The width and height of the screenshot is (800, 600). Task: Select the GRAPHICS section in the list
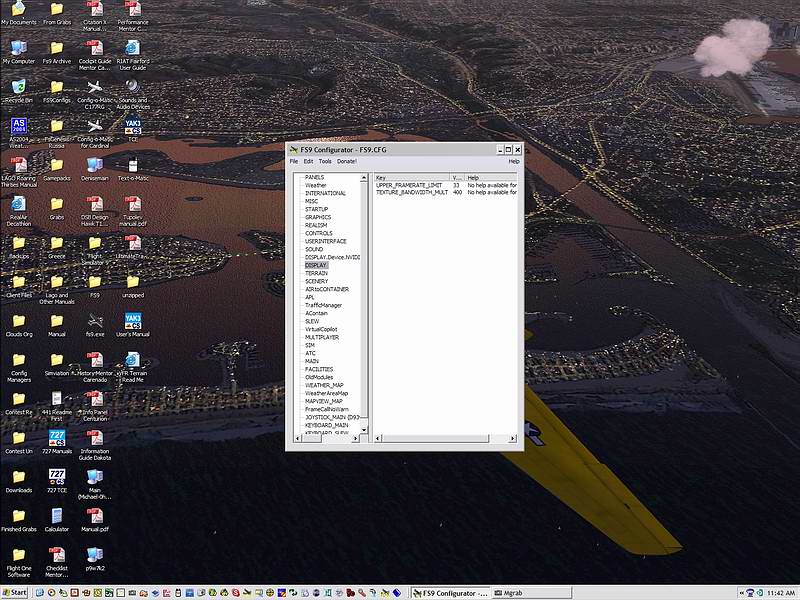[318, 217]
